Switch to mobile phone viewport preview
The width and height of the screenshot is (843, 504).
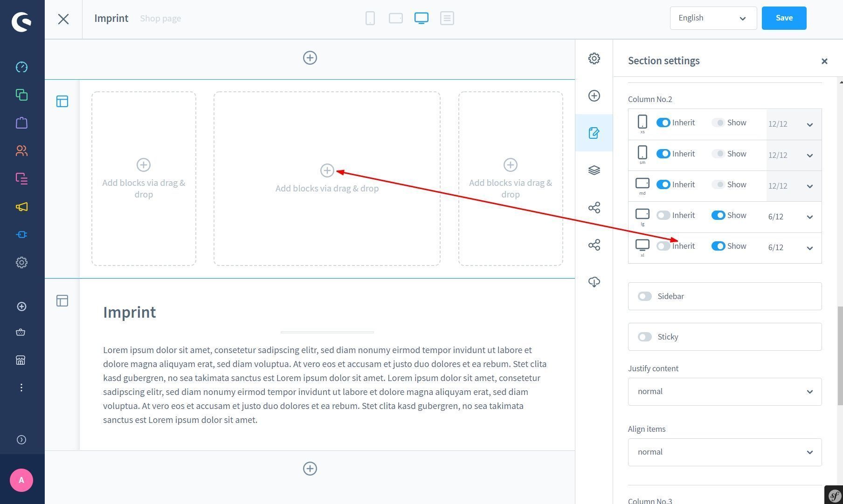pos(370,18)
